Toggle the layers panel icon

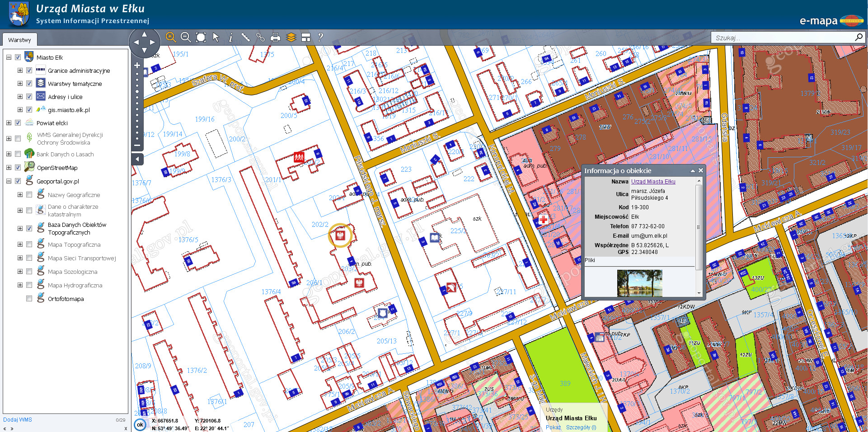tap(291, 38)
